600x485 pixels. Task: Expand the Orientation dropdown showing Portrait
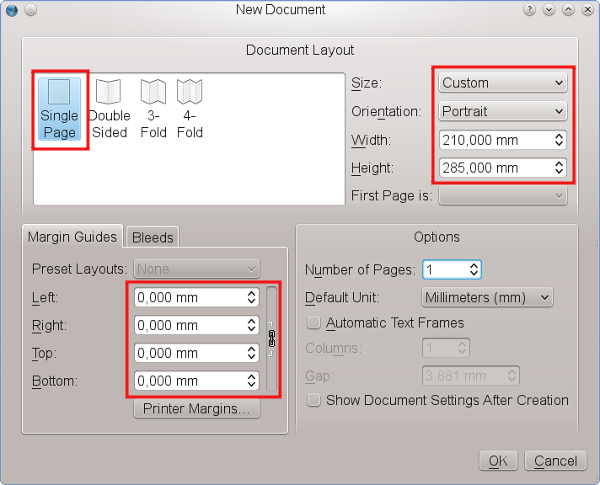click(502, 111)
